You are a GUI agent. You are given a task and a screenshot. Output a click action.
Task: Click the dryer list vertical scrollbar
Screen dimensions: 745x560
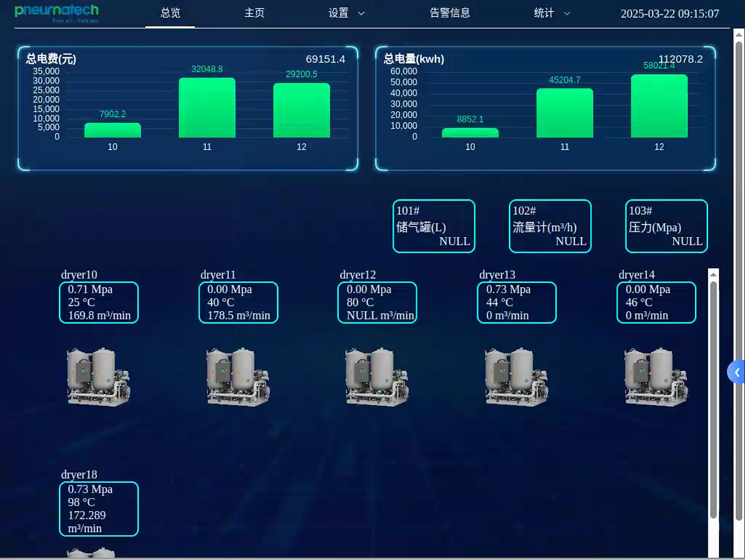tap(714, 400)
